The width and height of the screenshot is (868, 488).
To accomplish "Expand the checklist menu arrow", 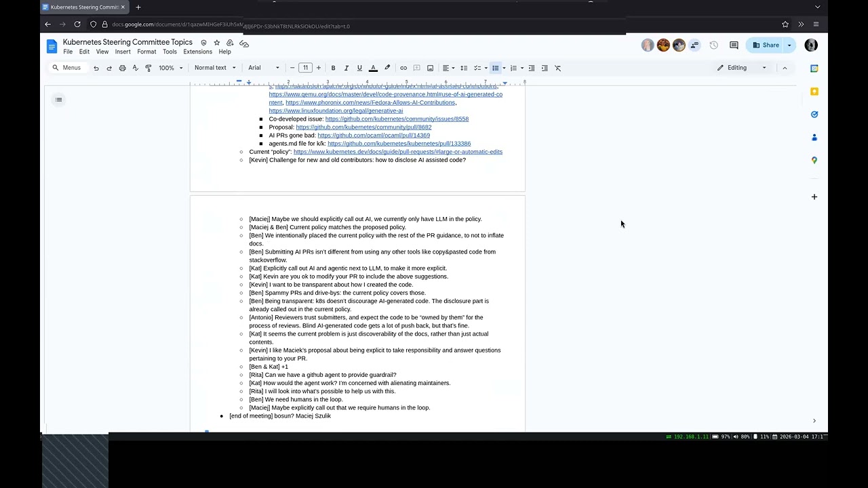I will 486,68.
